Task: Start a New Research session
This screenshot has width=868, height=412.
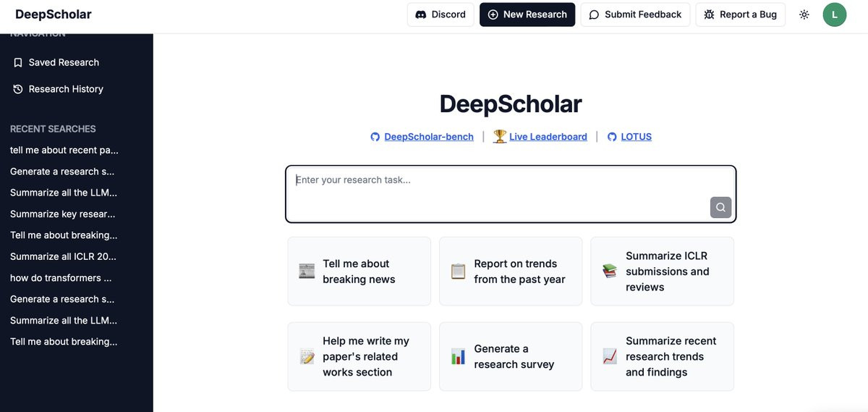Action: pos(527,14)
